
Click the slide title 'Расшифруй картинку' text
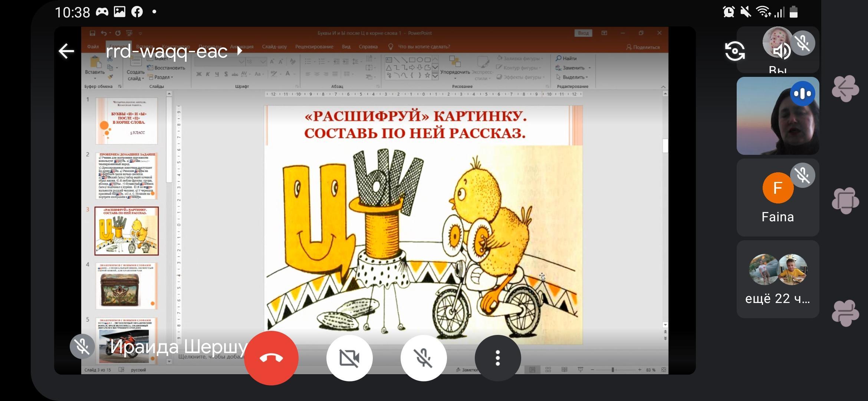pos(415,125)
